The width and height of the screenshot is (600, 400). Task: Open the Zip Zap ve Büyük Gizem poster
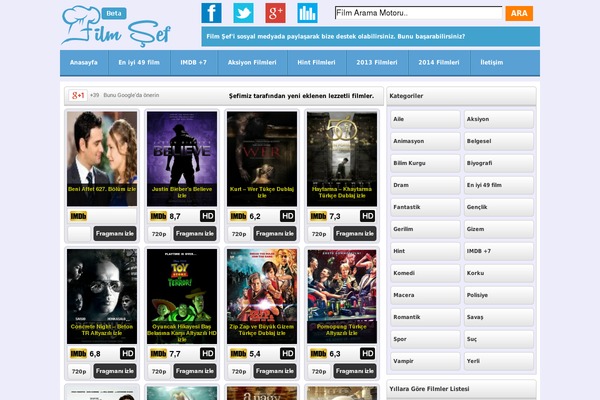(262, 296)
